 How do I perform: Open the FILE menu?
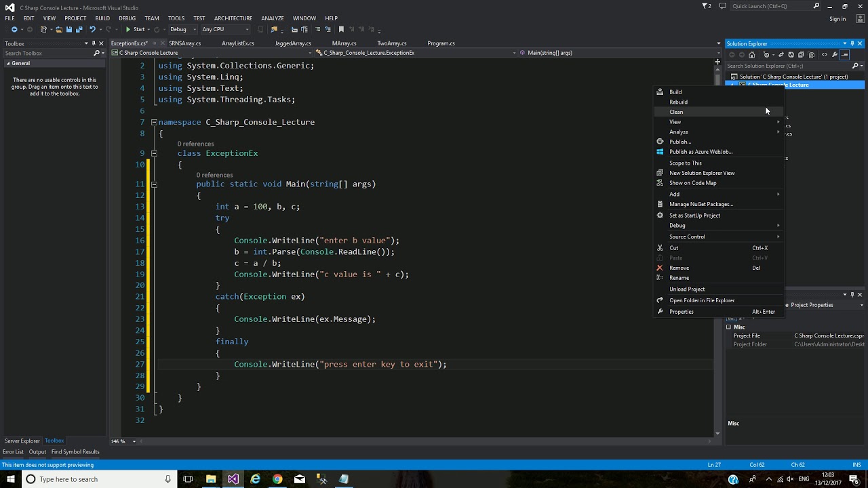coord(9,18)
